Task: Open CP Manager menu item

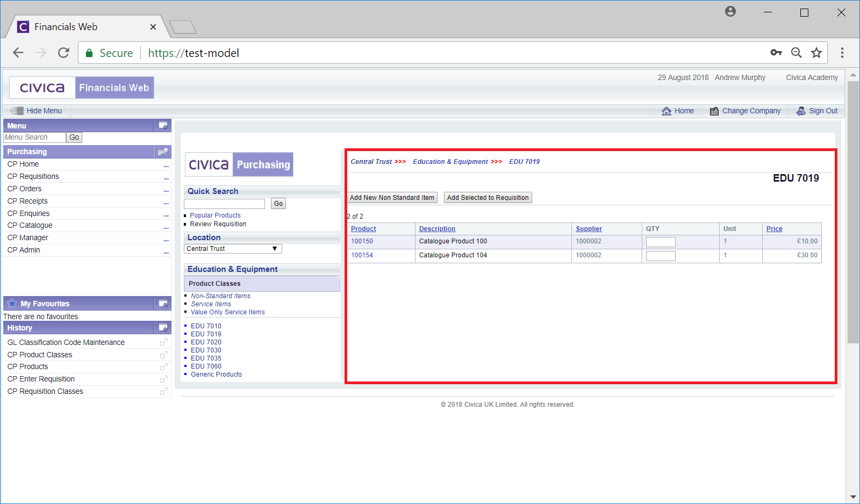Action: tap(27, 237)
